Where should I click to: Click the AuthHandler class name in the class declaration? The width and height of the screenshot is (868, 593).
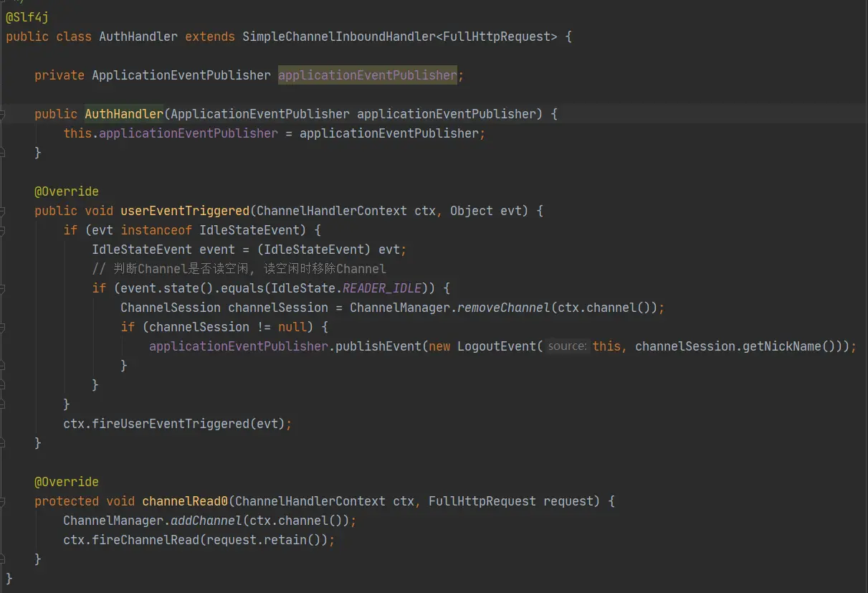tap(138, 37)
